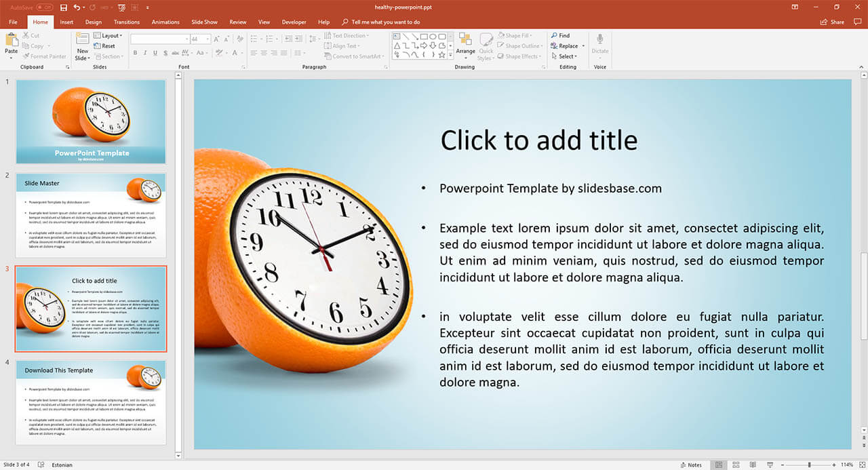Click the zoom slider in status bar
The height and width of the screenshot is (470, 868).
coord(808,465)
